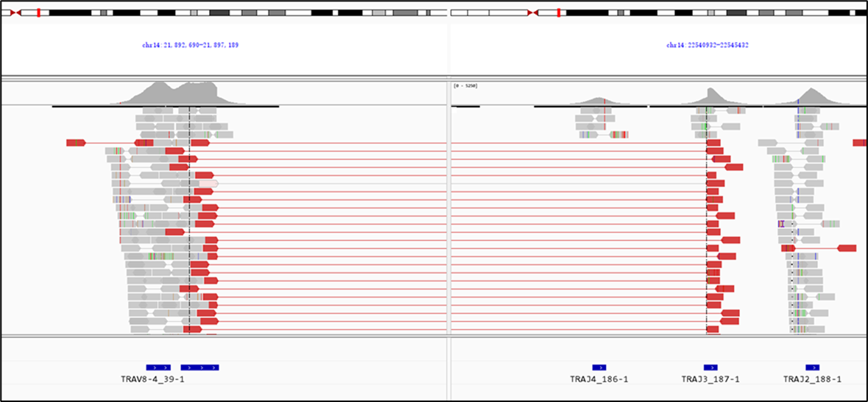Screen dimensions: 868x402
Task: Select the centromere on the right chromosome ideogram
Action: pos(531,13)
